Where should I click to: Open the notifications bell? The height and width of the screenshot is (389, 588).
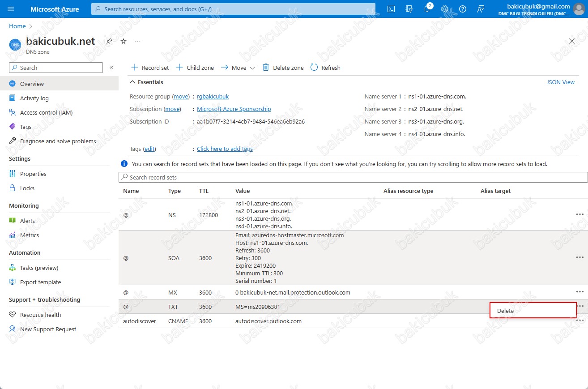427,9
